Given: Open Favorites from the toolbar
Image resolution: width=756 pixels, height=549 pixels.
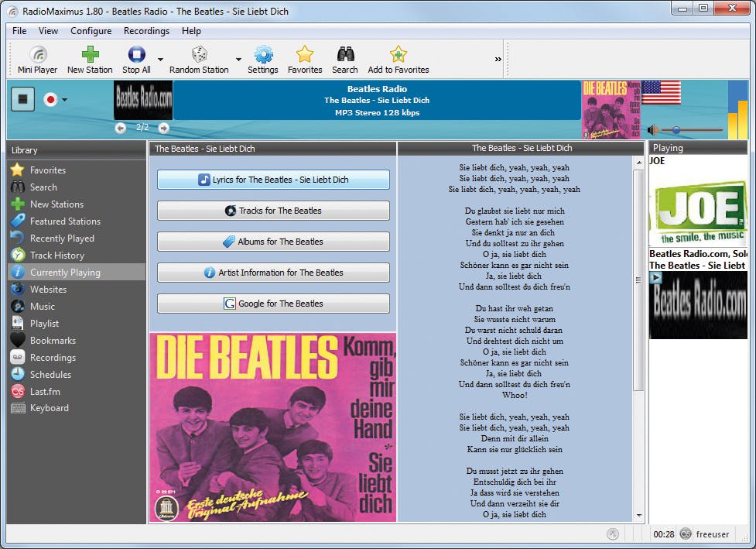Looking at the screenshot, I should tap(305, 60).
